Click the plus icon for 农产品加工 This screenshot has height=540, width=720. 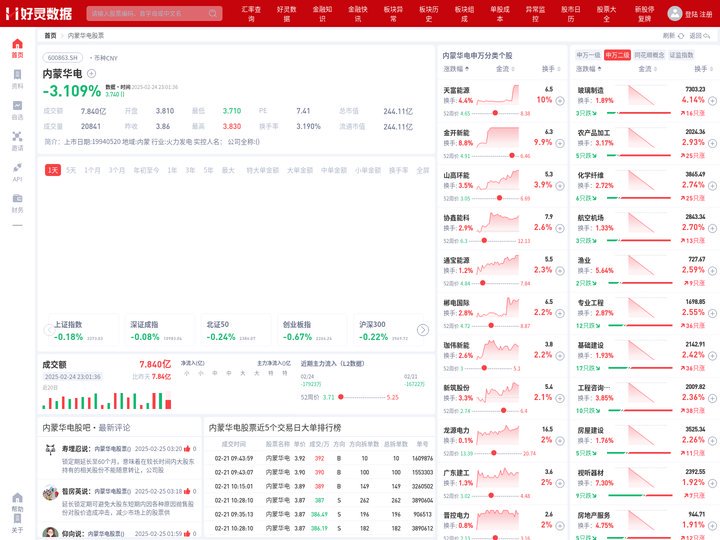pos(712,143)
